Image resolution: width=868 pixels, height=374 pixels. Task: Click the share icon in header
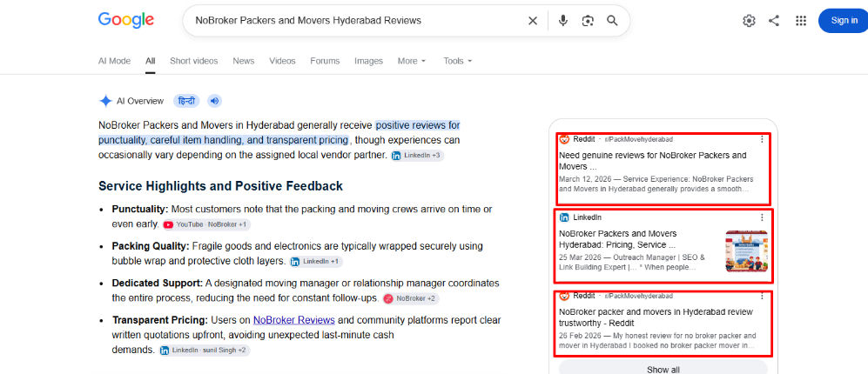[x=774, y=21]
